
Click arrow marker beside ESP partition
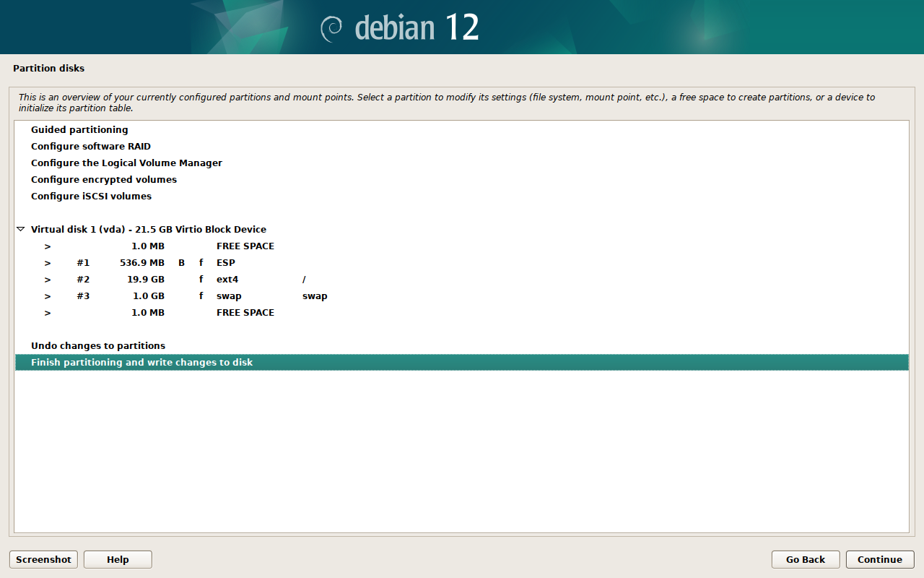[x=48, y=263]
